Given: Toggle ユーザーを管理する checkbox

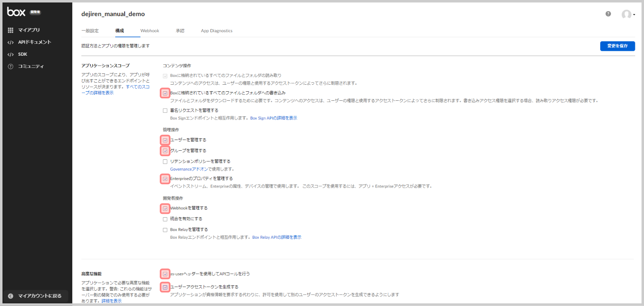Looking at the screenshot, I should pos(165,140).
